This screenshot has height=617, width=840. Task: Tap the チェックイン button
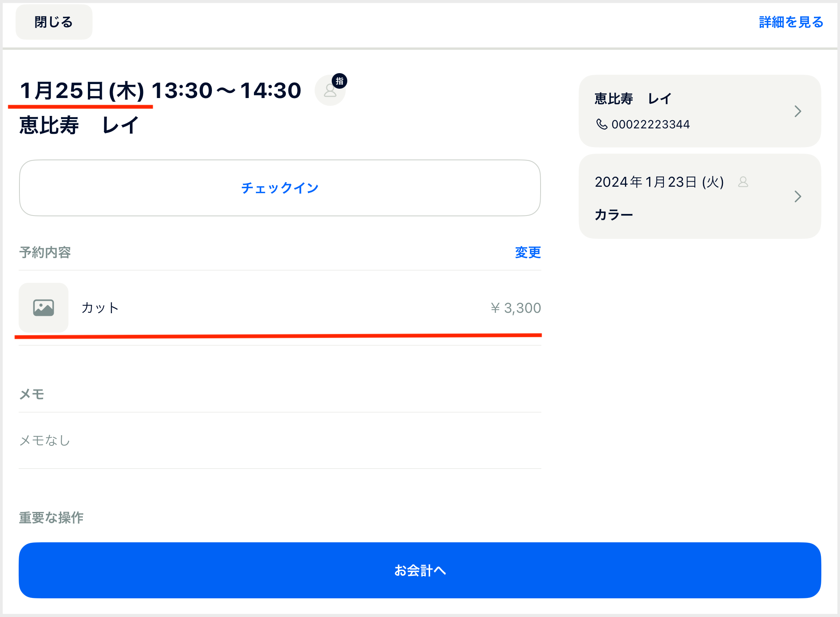[280, 188]
